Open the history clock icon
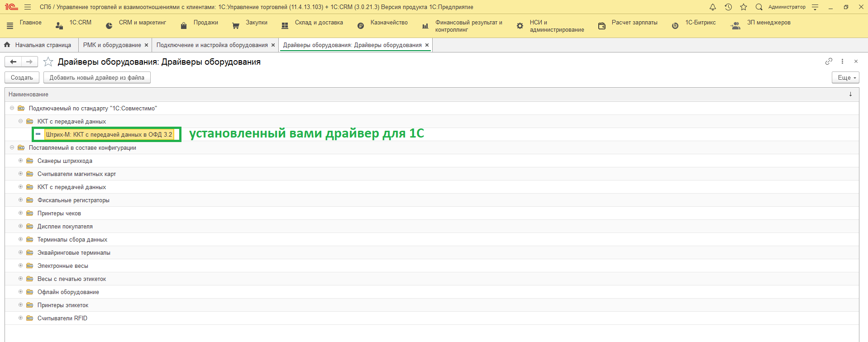 pos(728,7)
